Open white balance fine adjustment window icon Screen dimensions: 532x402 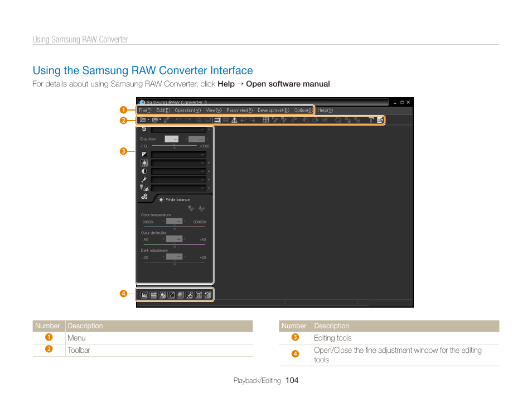[162, 295]
